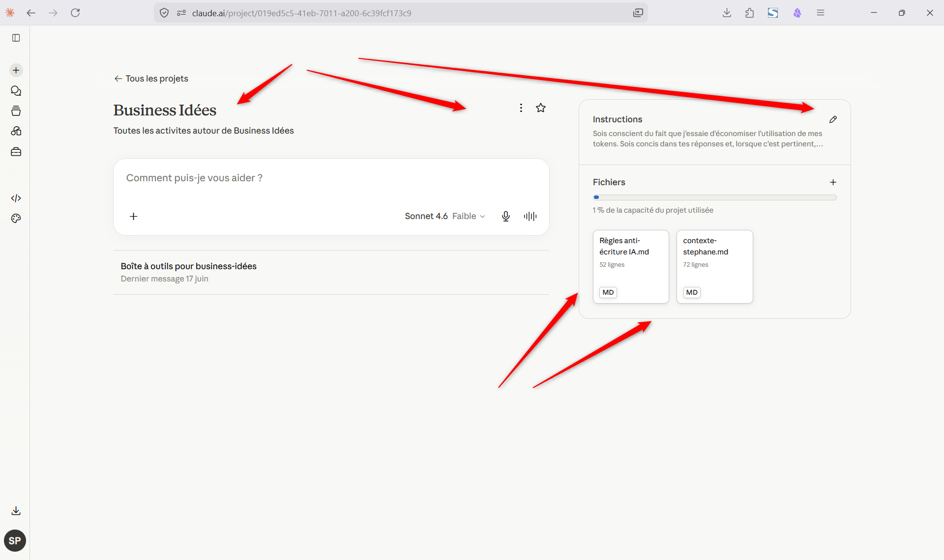Image resolution: width=944 pixels, height=560 pixels.
Task: Toggle the sidebar panel icon
Action: pos(16,38)
